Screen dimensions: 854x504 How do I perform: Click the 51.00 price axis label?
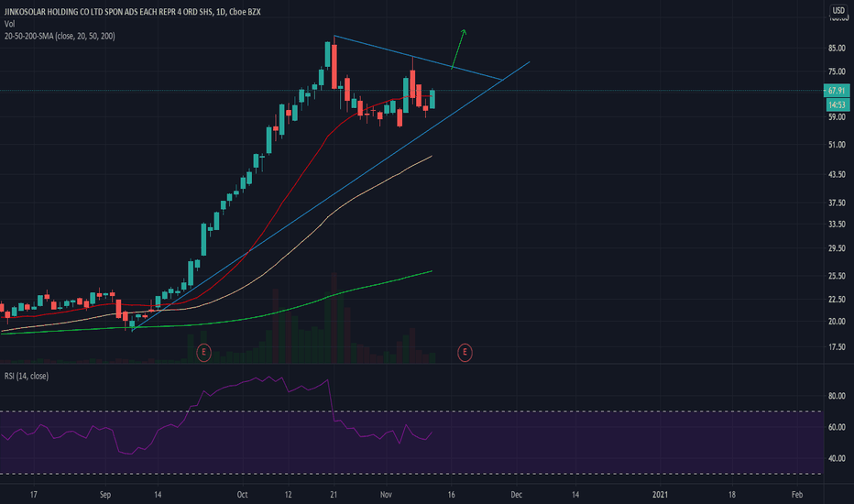pyautogui.click(x=837, y=145)
